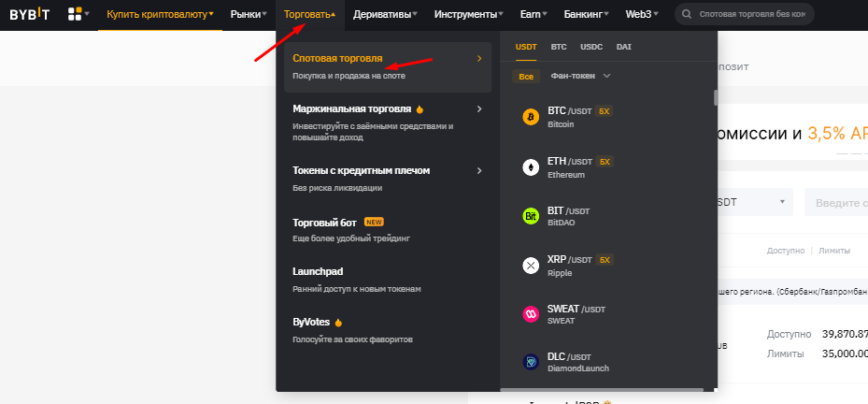This screenshot has height=404, width=868.
Task: Expand the Маржинальная торговля chevron
Action: (x=479, y=109)
